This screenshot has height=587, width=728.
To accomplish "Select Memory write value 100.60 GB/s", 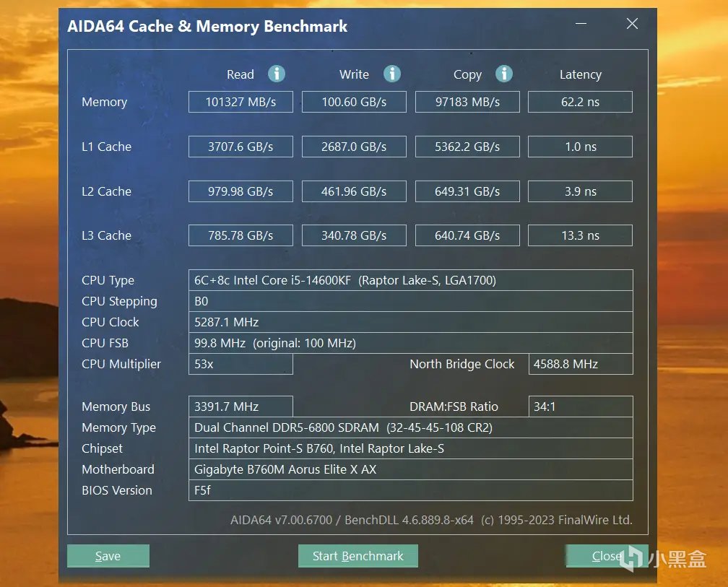I will tap(354, 102).
